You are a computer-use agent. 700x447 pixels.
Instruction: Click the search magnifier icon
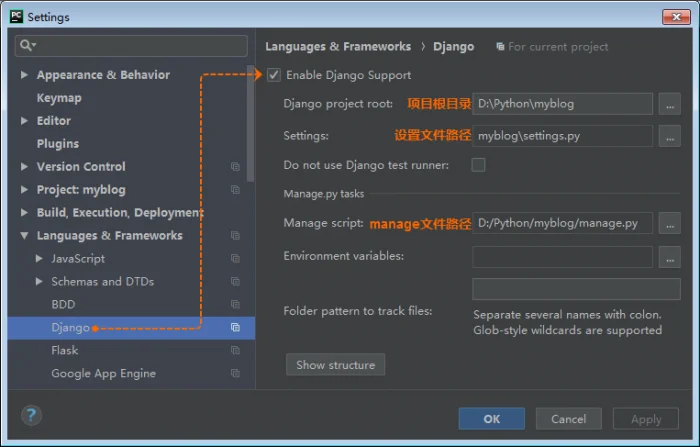25,45
